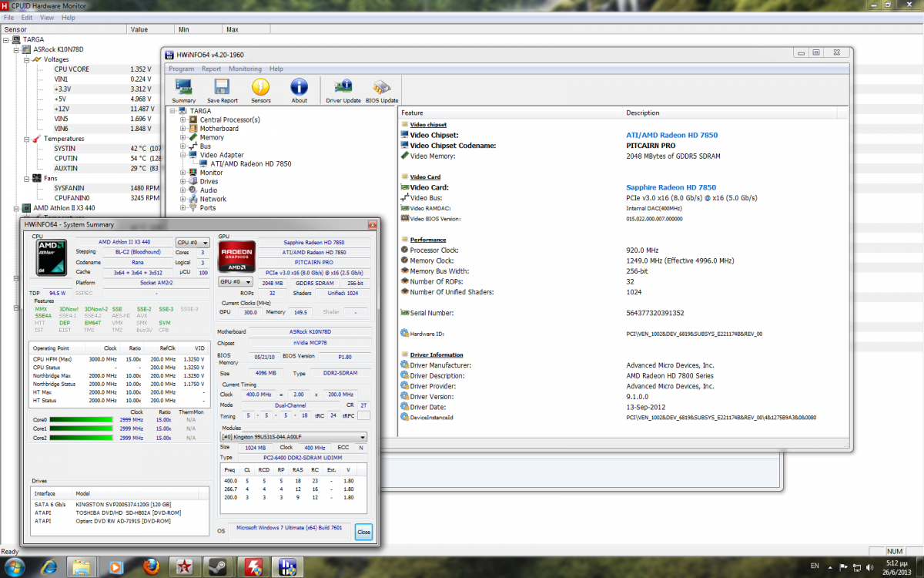Open the Report menu in HWiNFO64
This screenshot has width=924, height=578.
212,69
